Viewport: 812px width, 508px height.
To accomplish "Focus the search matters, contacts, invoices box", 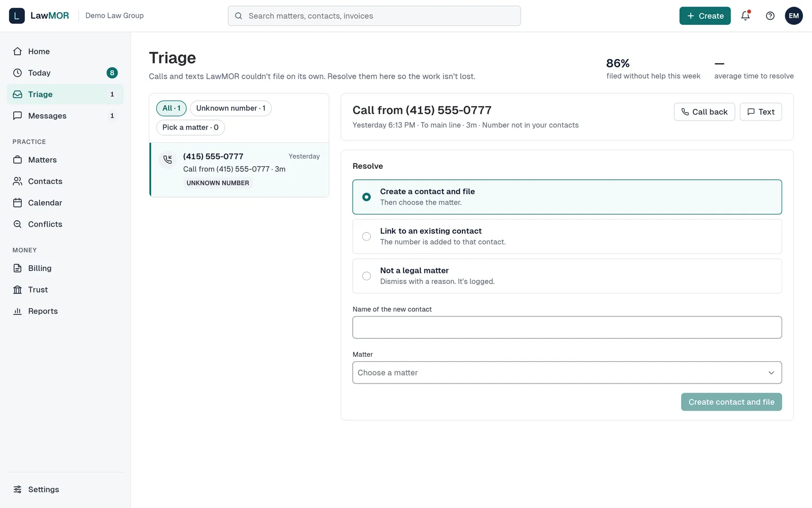I will (374, 16).
